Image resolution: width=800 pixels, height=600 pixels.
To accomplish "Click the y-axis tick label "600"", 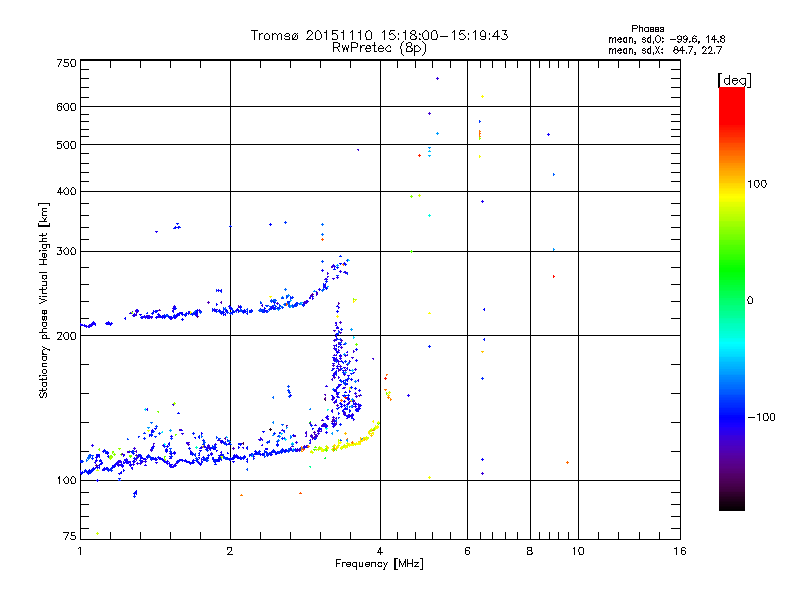I will pos(66,107).
